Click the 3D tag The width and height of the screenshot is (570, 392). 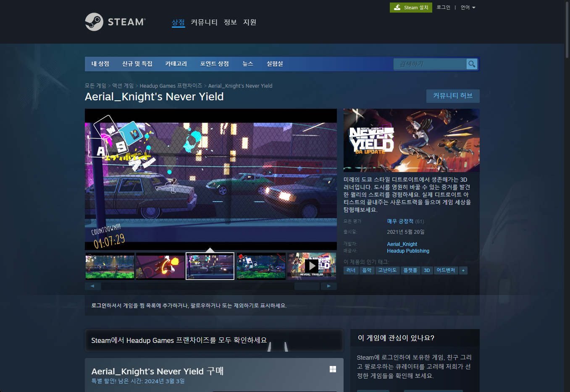click(x=427, y=270)
